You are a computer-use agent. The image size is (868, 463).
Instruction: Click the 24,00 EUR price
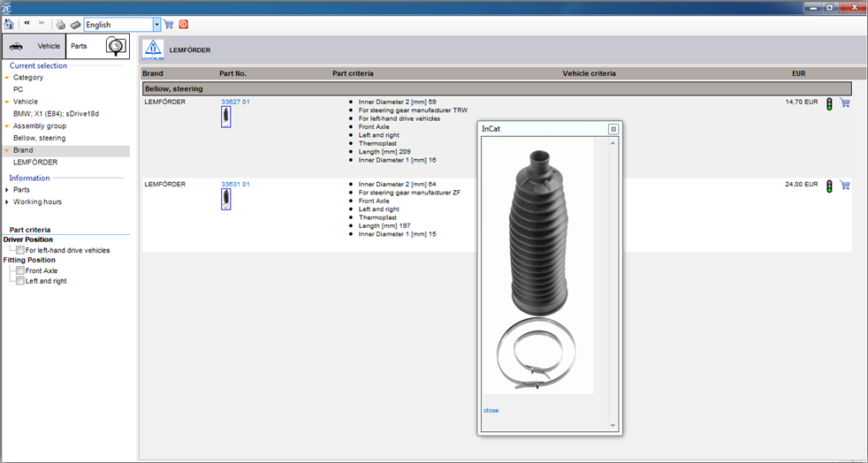click(x=802, y=184)
